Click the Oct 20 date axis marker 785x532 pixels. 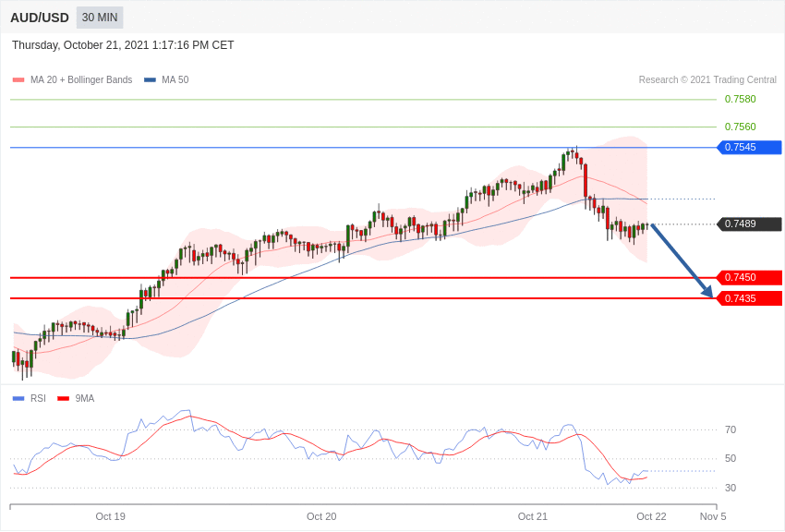[x=321, y=516]
